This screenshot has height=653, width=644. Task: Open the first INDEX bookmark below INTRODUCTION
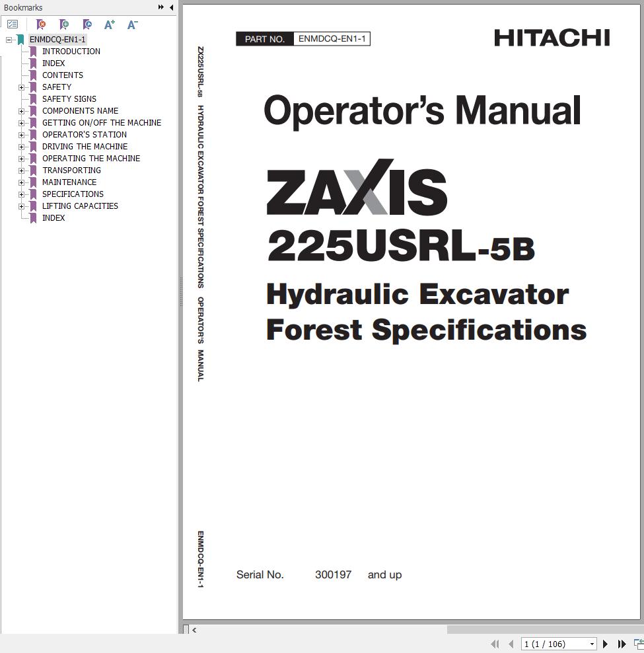click(54, 63)
